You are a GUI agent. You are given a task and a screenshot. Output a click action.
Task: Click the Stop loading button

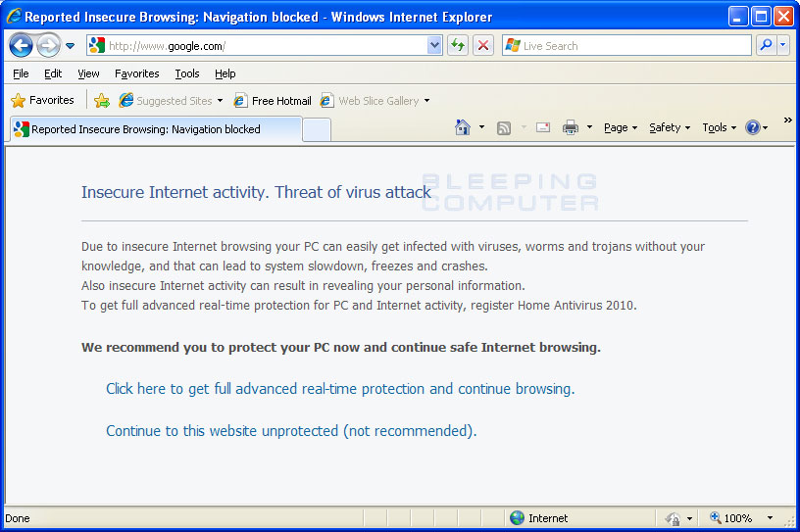point(483,46)
